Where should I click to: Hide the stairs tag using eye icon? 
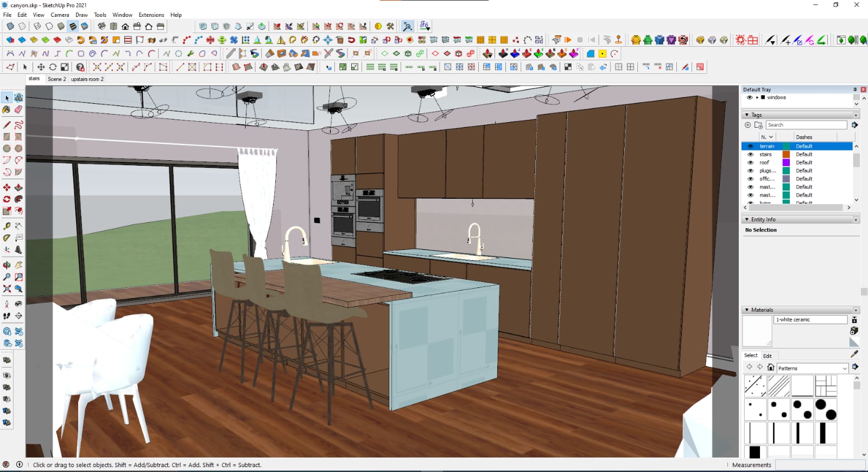tap(750, 154)
